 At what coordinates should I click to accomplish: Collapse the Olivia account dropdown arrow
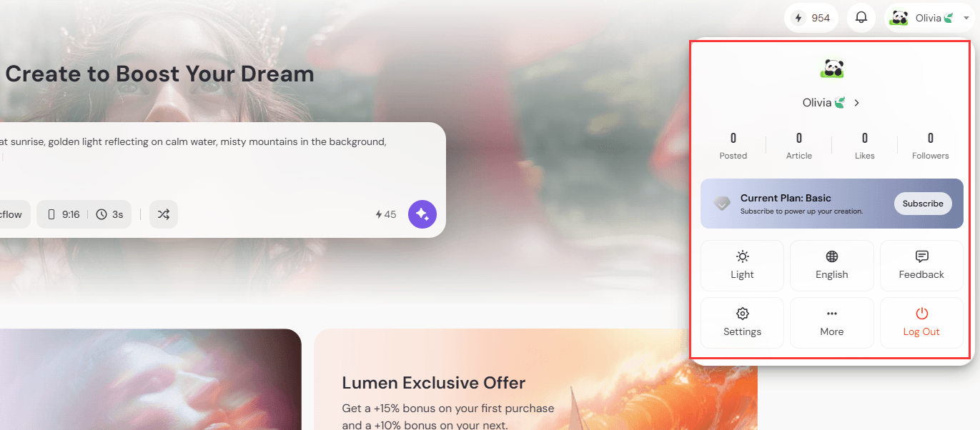point(966,18)
